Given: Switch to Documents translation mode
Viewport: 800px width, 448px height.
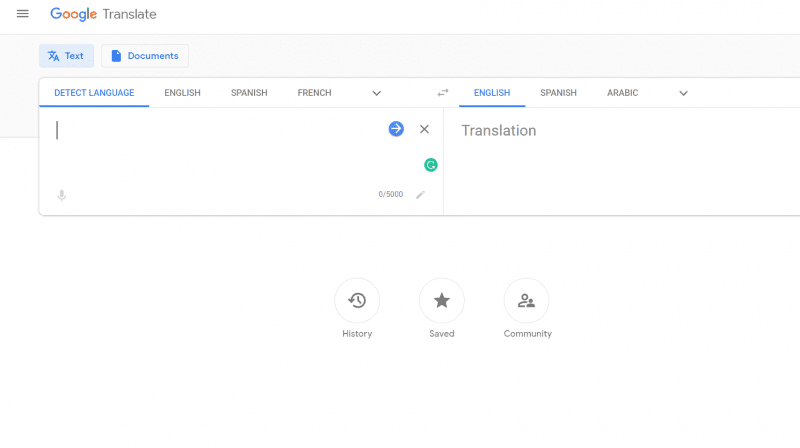Looking at the screenshot, I should [x=145, y=56].
